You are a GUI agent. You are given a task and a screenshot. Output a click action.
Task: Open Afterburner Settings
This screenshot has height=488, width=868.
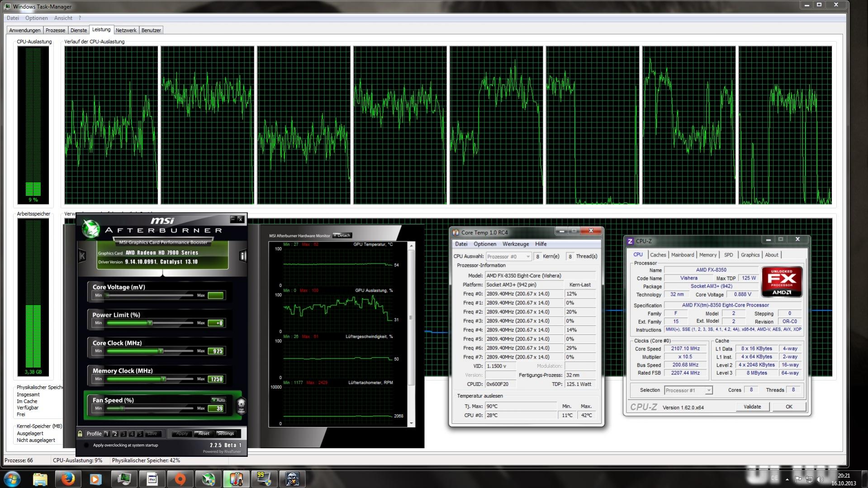click(x=225, y=433)
